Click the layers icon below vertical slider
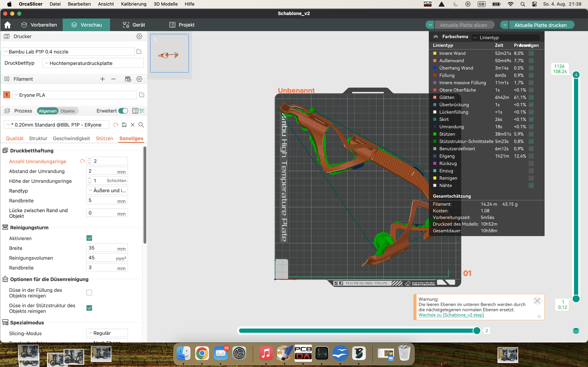Screen dimensions: 588x367 [576, 331]
